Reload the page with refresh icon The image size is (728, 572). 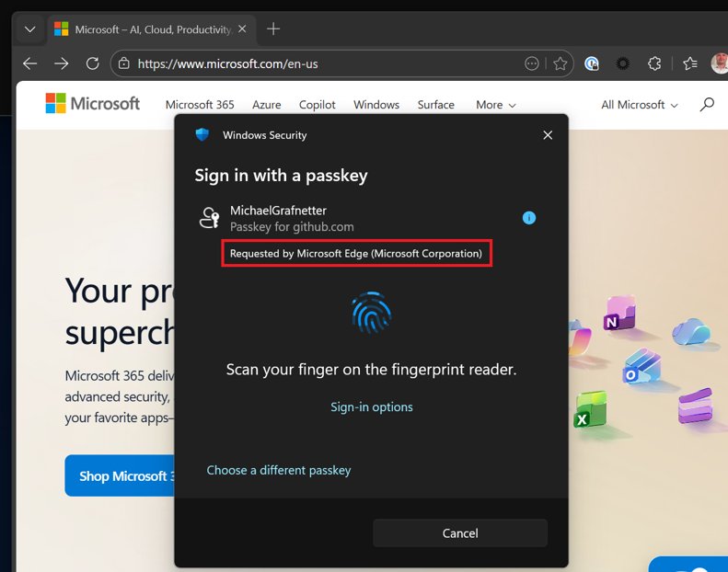pos(92,63)
